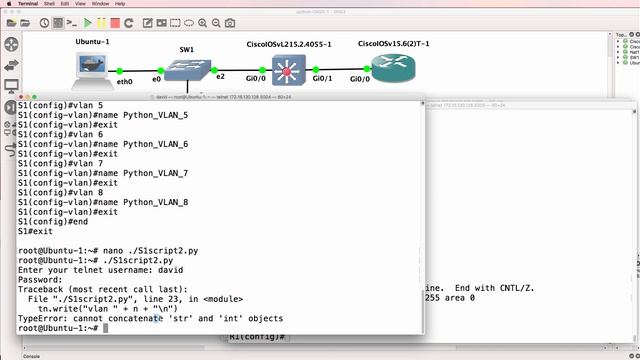Viewport: 640px width, 360px height.
Task: Click the 'S1(config)#end' line
Action: point(53,222)
